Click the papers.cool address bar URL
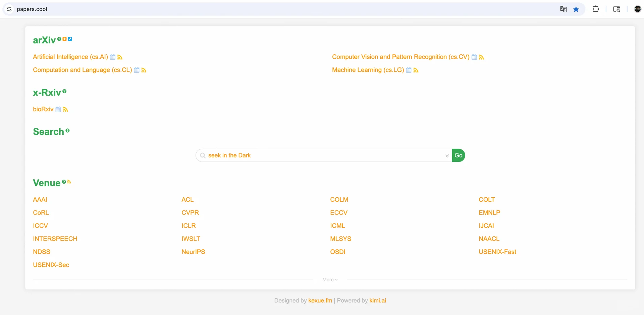 (x=32, y=9)
